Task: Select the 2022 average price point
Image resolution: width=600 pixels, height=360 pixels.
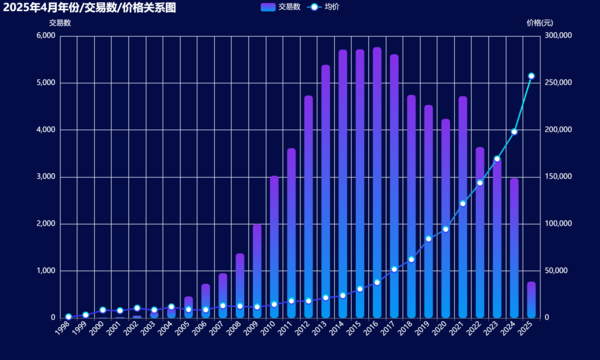Action: (x=480, y=183)
